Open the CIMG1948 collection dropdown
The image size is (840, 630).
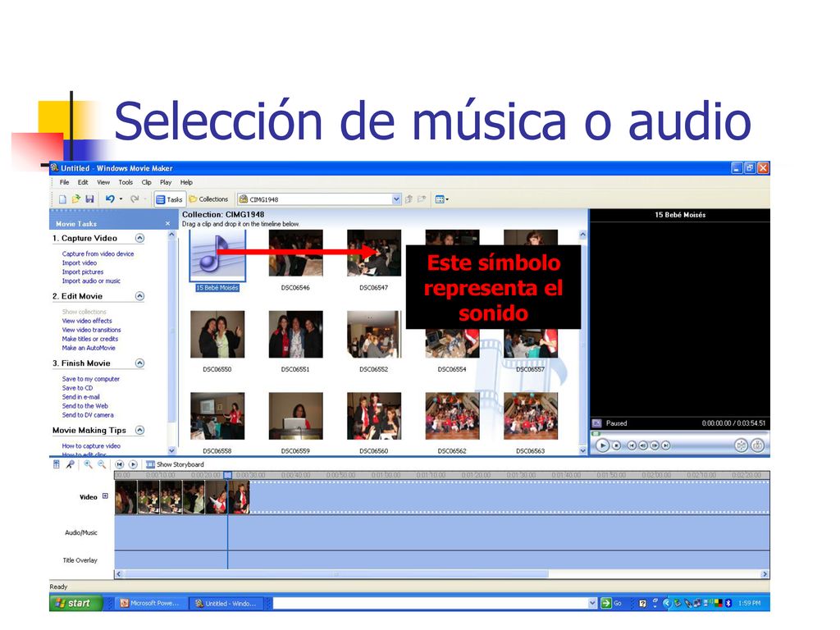point(396,199)
